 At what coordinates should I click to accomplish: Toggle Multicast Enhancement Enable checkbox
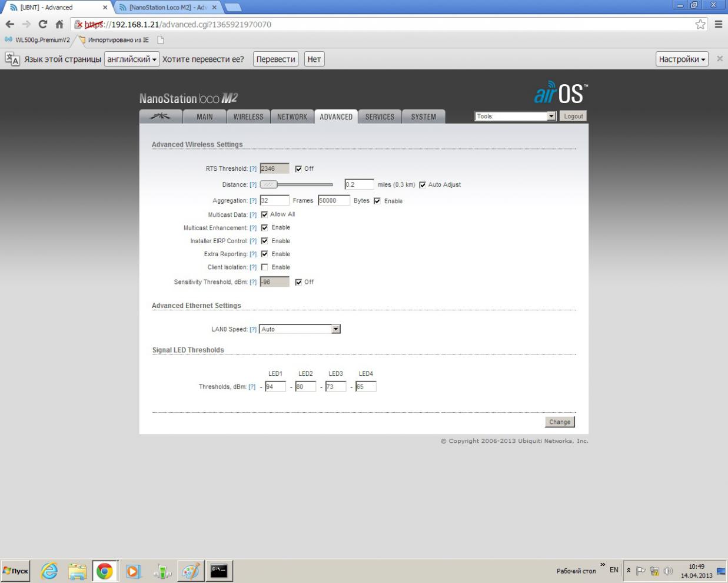pyautogui.click(x=264, y=227)
